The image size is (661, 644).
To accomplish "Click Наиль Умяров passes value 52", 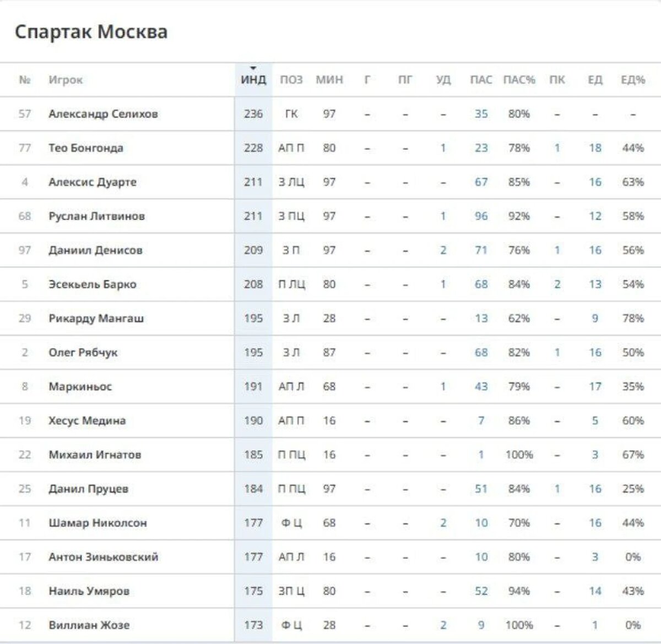I will coord(481,591).
